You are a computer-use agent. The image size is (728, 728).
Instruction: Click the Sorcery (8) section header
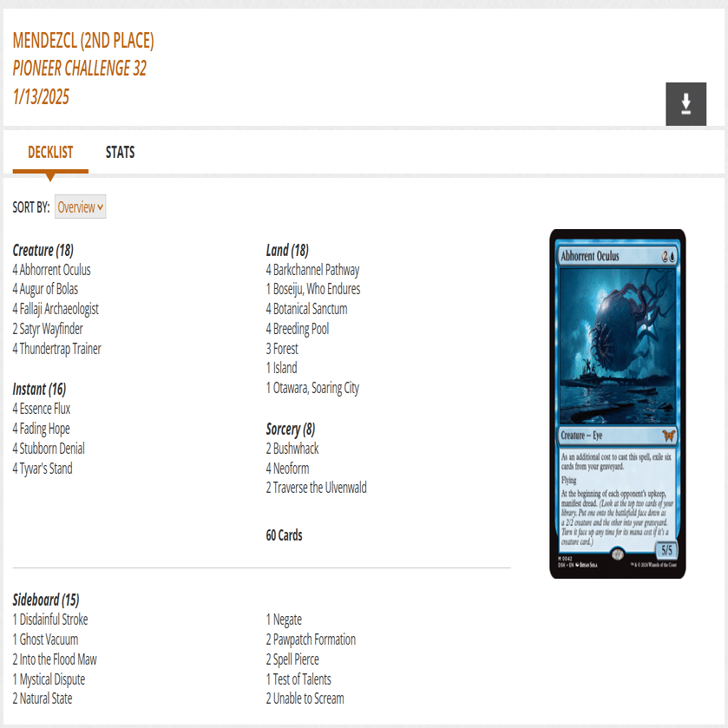pyautogui.click(x=290, y=429)
